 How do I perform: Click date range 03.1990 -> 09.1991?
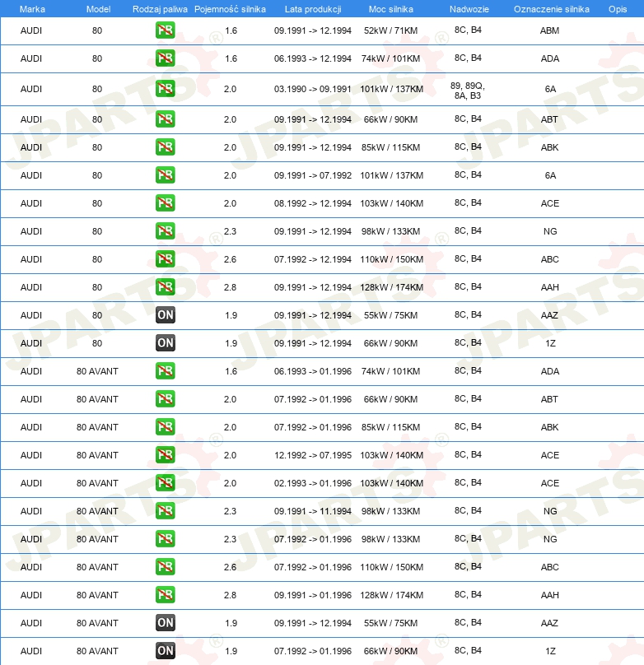313,89
